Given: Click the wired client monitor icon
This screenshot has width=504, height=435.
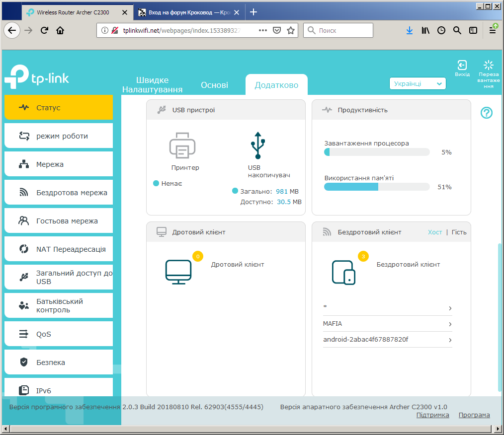Looking at the screenshot, I should tap(178, 272).
